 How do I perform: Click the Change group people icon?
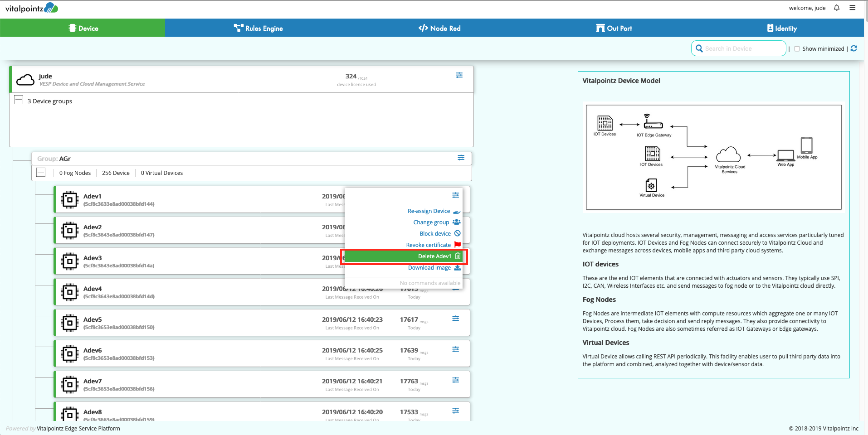tap(457, 222)
